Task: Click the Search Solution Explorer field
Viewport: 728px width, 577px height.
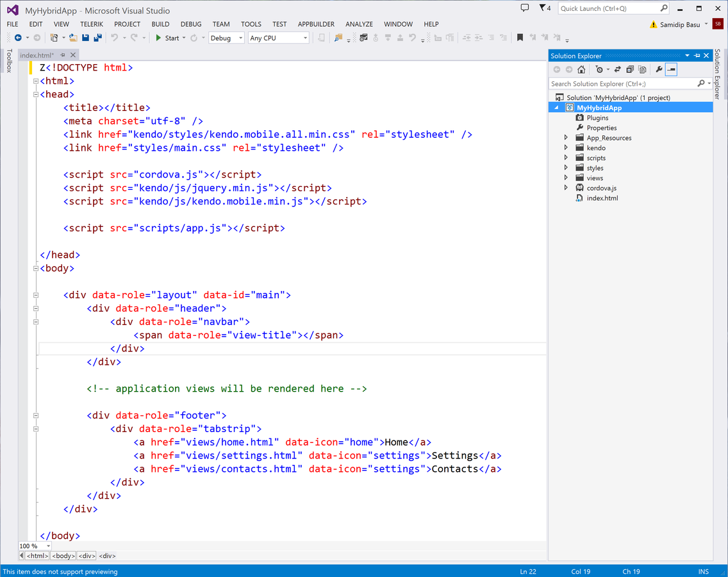Action: click(622, 83)
